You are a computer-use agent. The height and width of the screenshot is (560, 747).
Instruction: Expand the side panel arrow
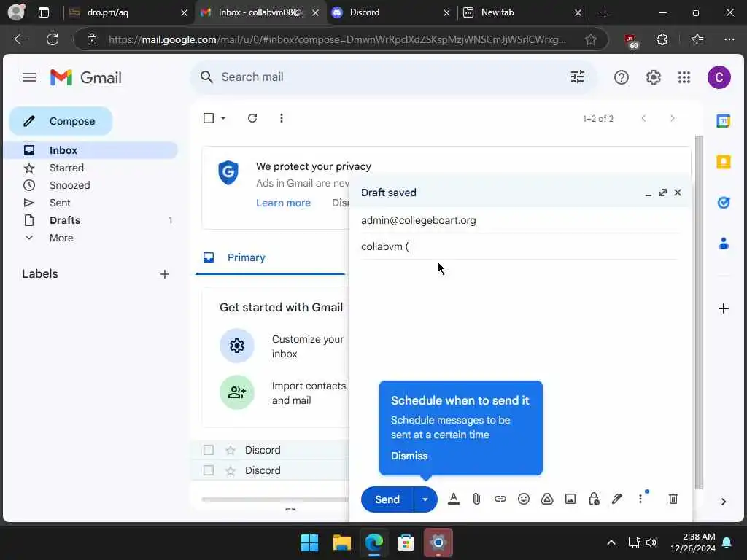point(723,502)
